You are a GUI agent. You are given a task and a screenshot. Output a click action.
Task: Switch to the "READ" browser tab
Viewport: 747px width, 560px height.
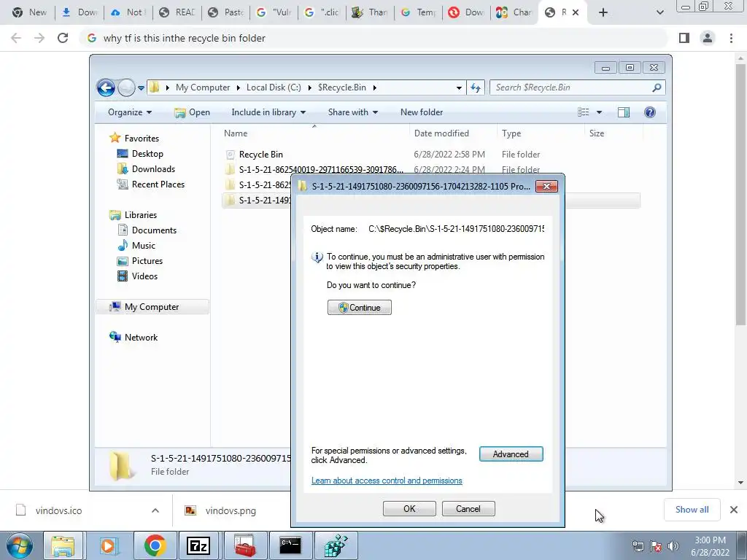178,12
